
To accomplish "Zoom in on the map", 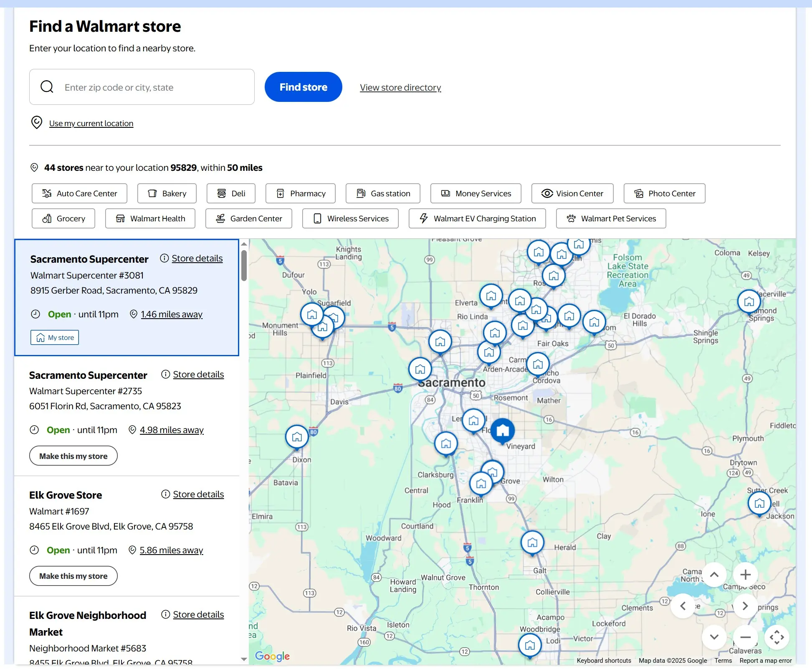I will click(745, 574).
